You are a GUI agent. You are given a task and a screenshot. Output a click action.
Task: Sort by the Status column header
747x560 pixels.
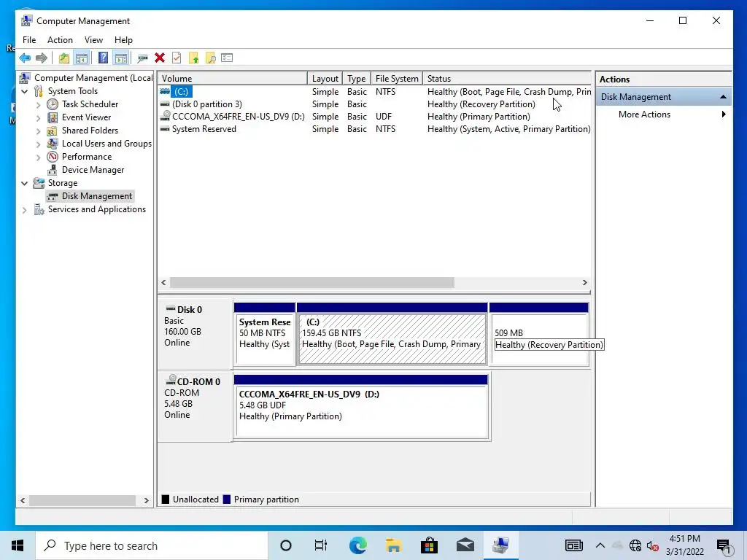pyautogui.click(x=507, y=79)
